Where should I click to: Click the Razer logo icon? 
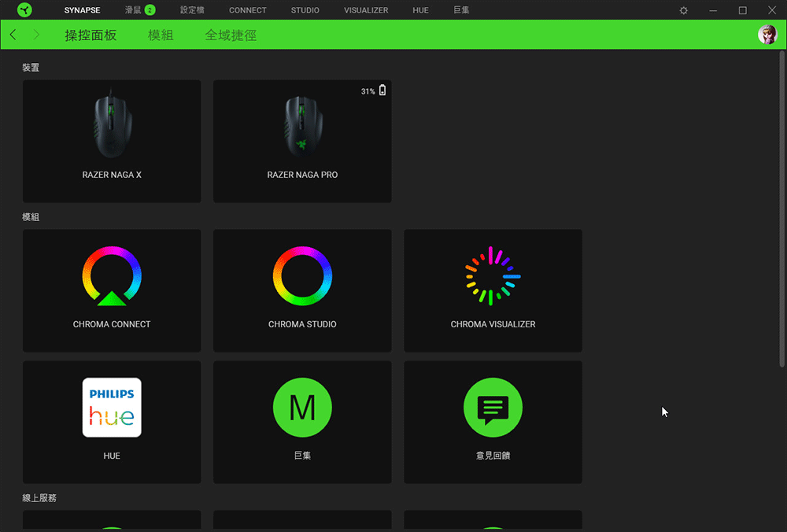pyautogui.click(x=24, y=9)
